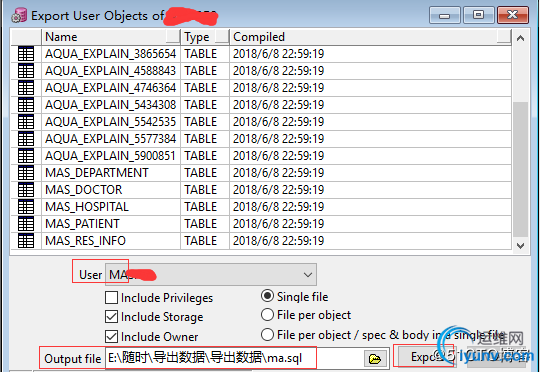This screenshot has height=372, width=540.
Task: Select AQUA_EXPLAIN_4588843 name cell
Action: (x=111, y=71)
